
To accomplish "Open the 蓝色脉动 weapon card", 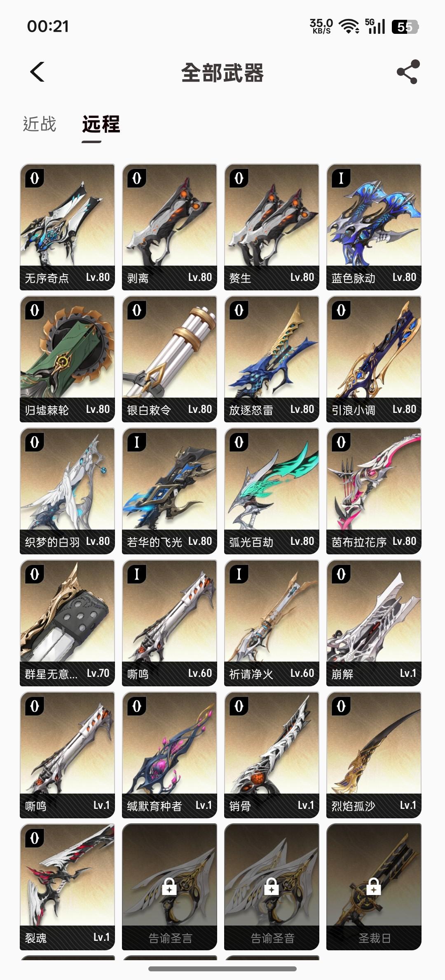I will click(374, 227).
